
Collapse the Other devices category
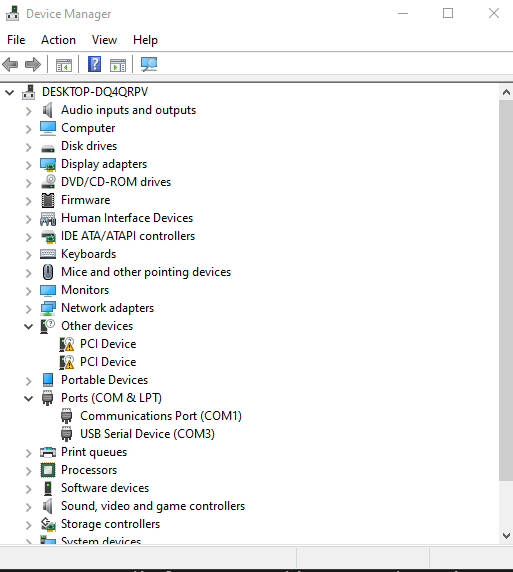coord(28,326)
